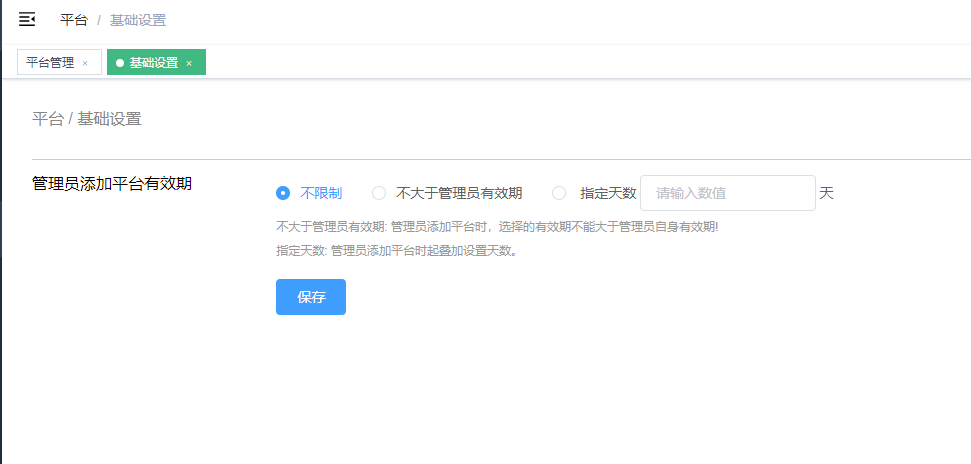Collapse the sidebar with the hamburger icon
This screenshot has height=464, width=971.
click(27, 19)
